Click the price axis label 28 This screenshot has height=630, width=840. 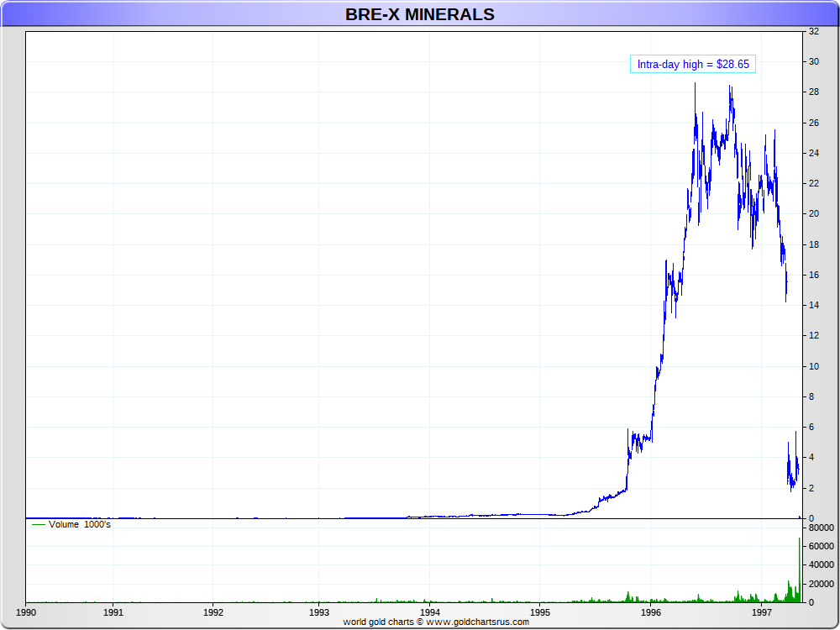click(814, 92)
